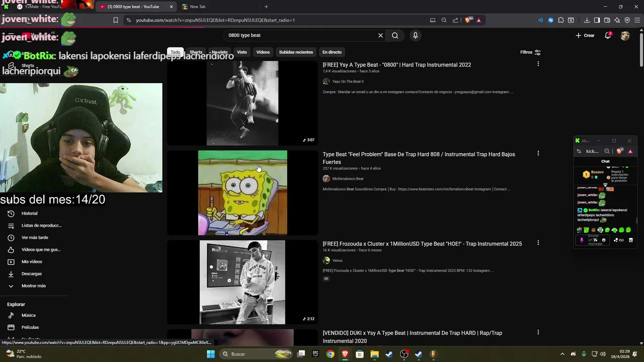
Task: Start voice search with the microphone icon
Action: pyautogui.click(x=415, y=35)
